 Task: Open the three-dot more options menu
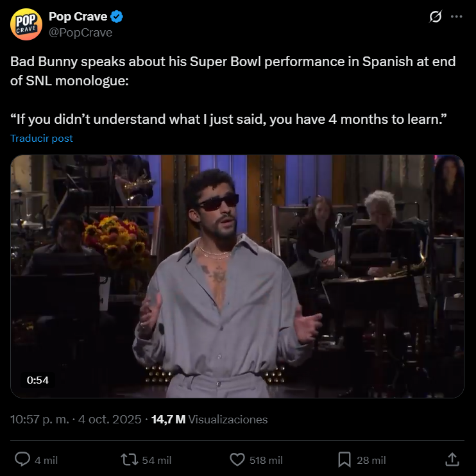pos(456,17)
